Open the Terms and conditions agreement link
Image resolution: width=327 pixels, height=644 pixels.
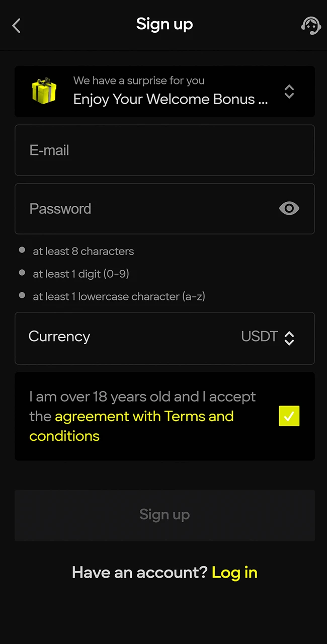144,416
